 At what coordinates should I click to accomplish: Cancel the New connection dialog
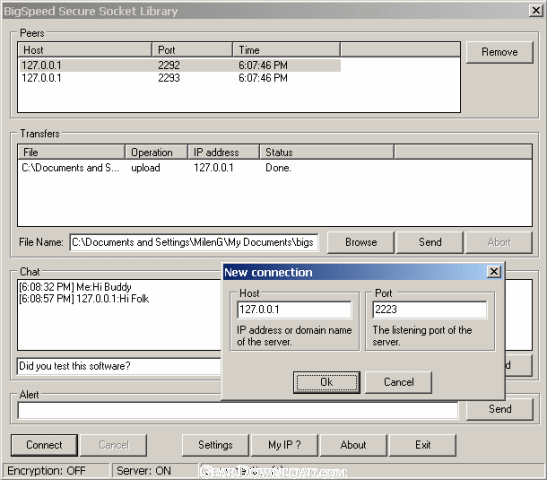(398, 382)
